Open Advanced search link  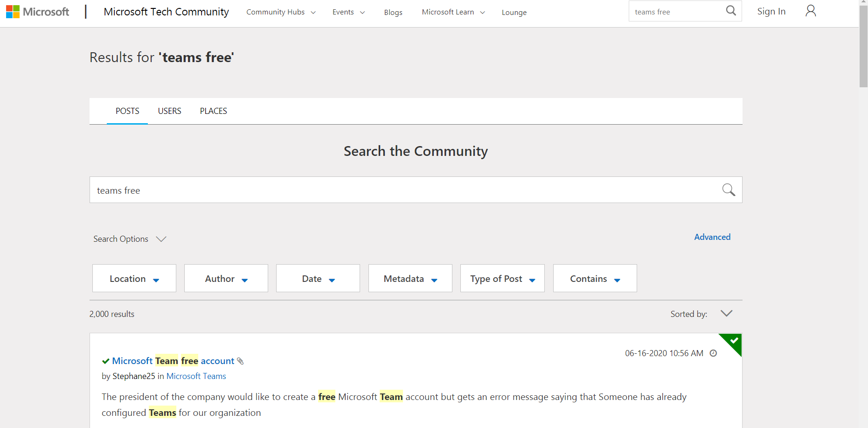tap(712, 237)
